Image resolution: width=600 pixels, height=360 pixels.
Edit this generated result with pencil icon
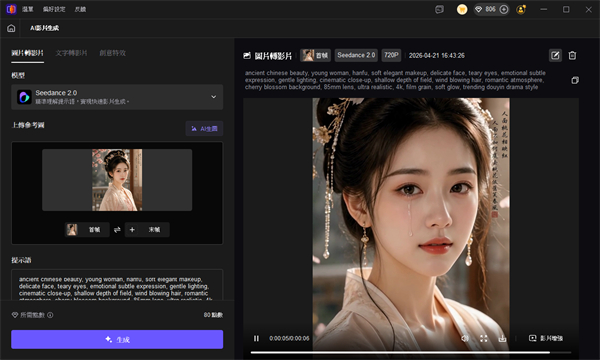pyautogui.click(x=555, y=55)
